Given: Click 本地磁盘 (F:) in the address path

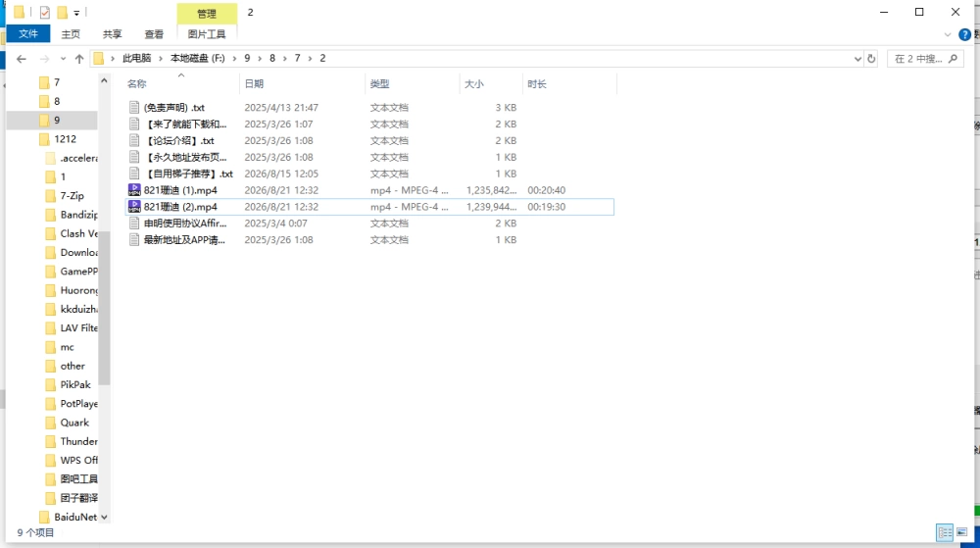Looking at the screenshot, I should [198, 58].
